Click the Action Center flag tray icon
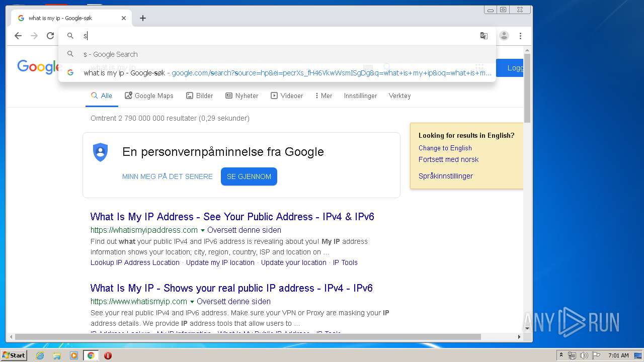 coord(596,355)
